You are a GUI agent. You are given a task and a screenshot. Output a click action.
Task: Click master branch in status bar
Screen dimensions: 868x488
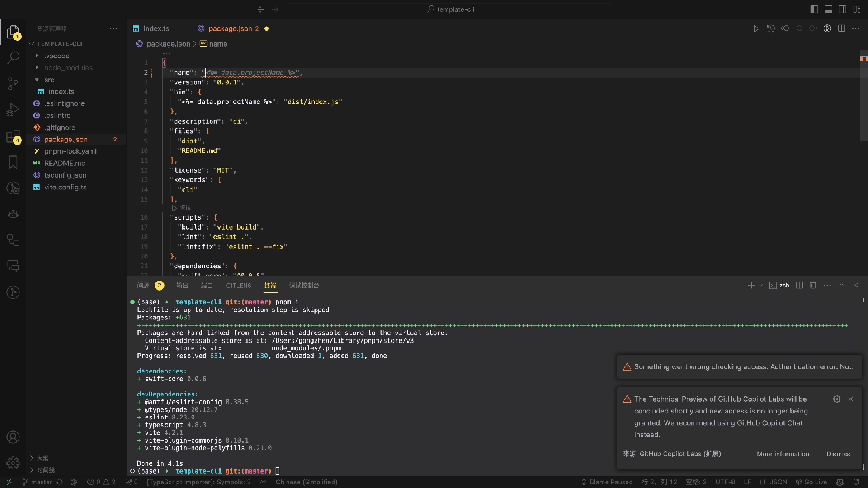pos(37,482)
